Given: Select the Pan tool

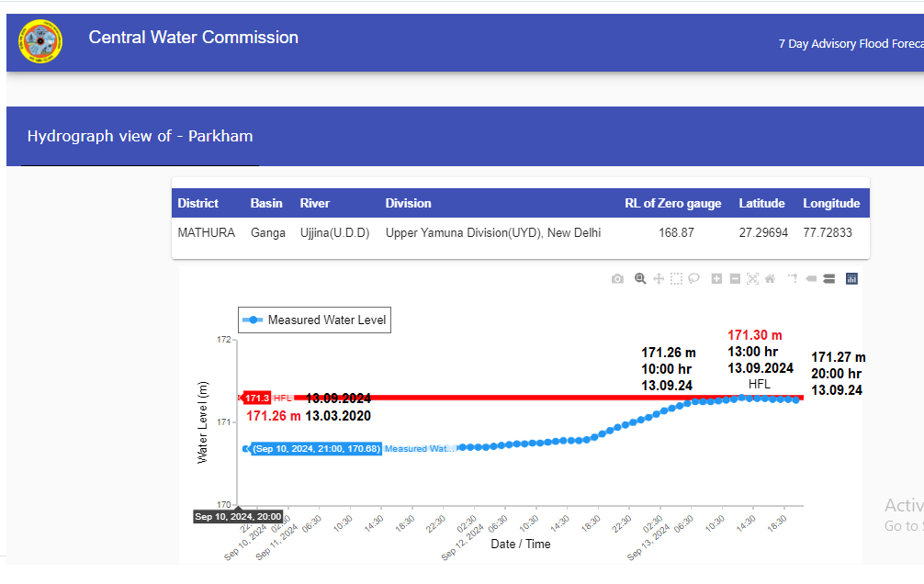Looking at the screenshot, I should point(658,279).
